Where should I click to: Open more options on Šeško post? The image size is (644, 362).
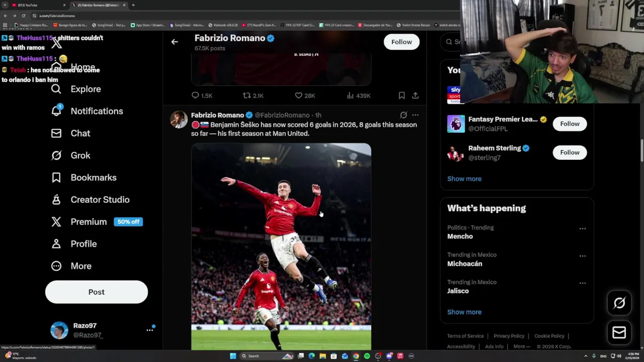pyautogui.click(x=415, y=115)
